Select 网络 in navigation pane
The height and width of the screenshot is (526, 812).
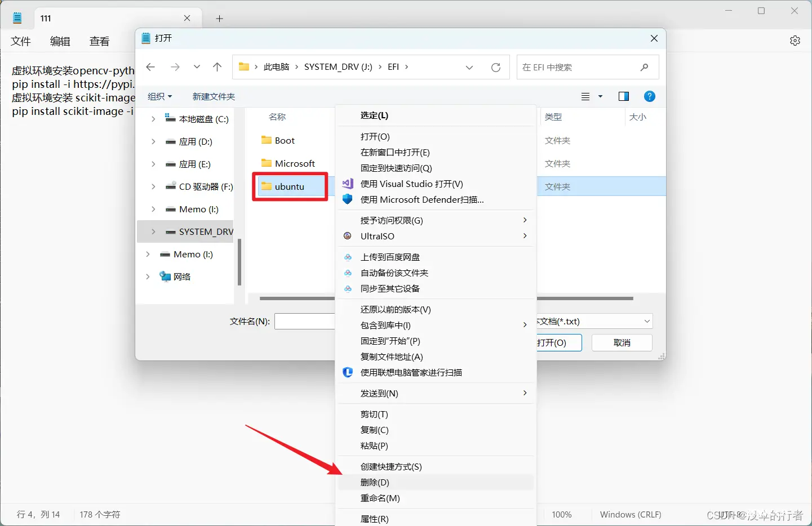point(175,277)
